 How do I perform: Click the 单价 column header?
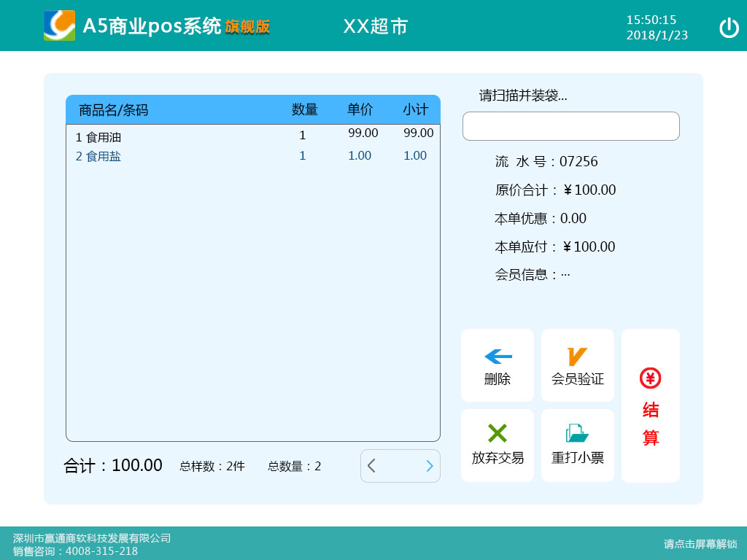coord(360,110)
